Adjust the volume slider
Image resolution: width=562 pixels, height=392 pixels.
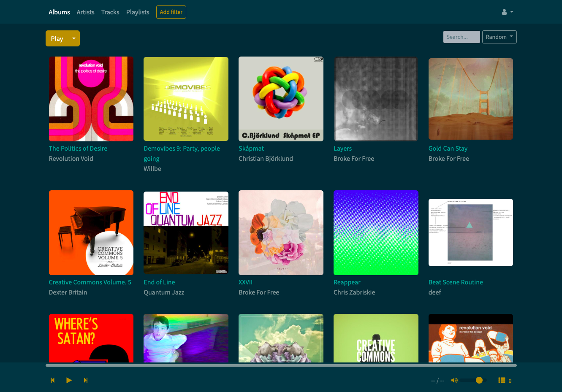pyautogui.click(x=473, y=380)
